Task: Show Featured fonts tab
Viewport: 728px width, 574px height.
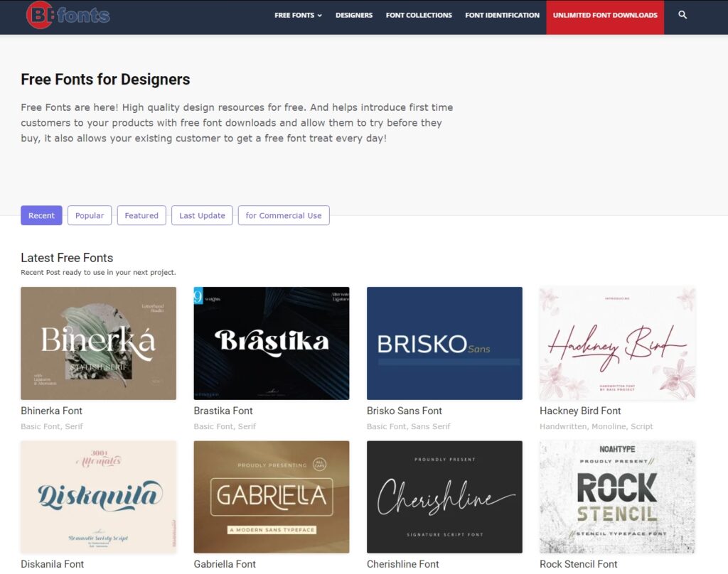Action: [141, 215]
